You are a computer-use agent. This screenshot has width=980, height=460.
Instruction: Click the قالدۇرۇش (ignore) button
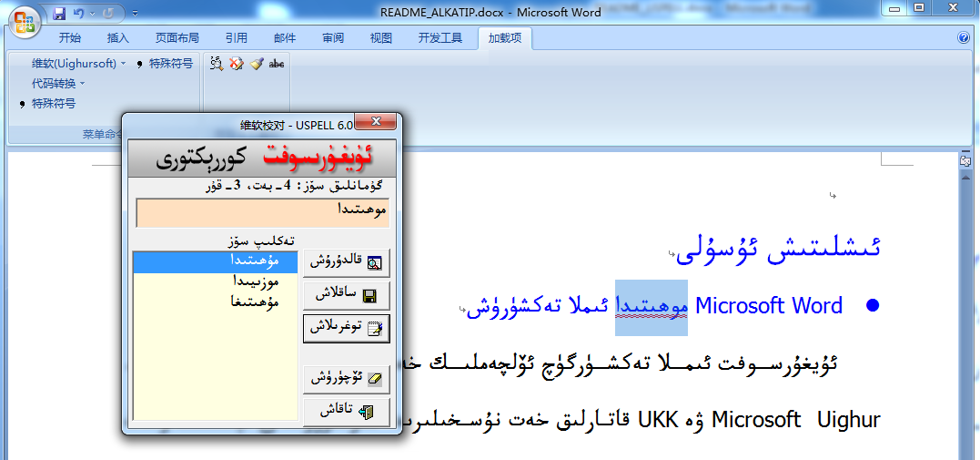pos(347,263)
